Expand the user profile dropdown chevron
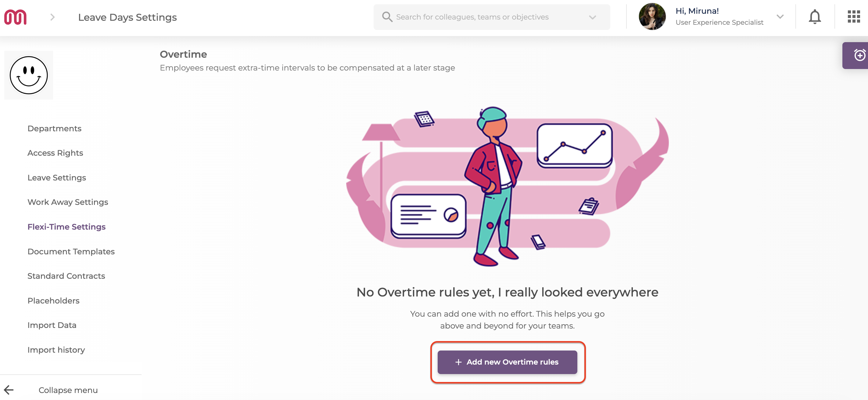Screen dimensions: 868x400 coord(780,16)
